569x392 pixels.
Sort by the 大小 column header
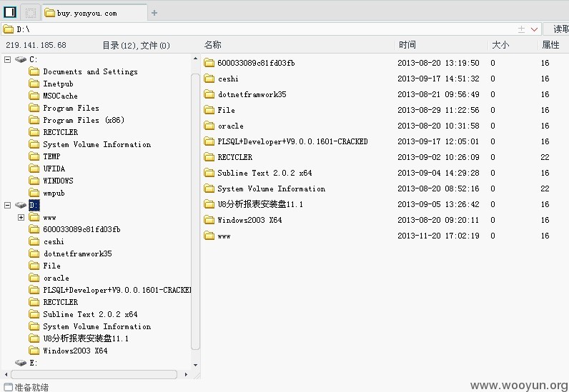(x=500, y=45)
